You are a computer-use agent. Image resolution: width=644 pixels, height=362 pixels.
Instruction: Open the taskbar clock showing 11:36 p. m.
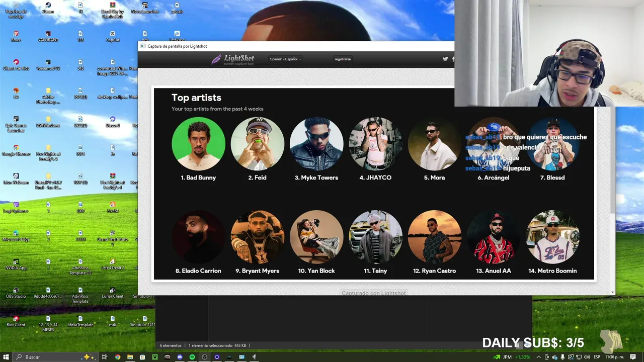point(614,357)
